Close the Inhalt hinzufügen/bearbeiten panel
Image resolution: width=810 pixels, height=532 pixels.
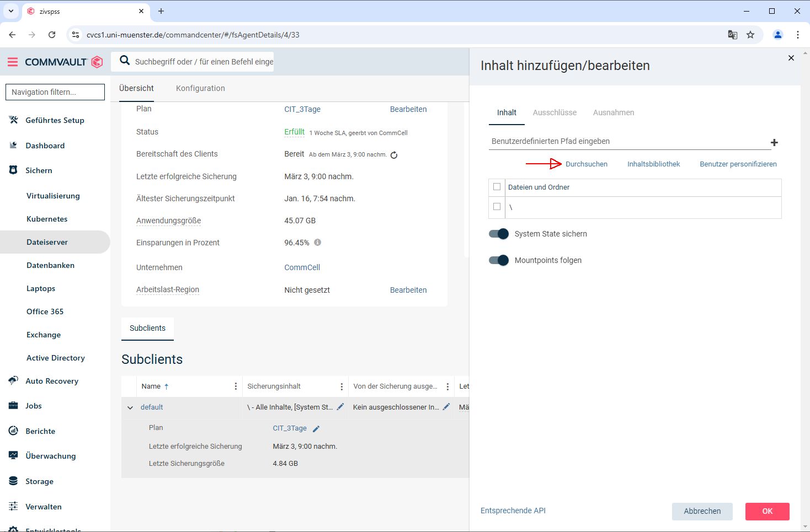(x=791, y=58)
